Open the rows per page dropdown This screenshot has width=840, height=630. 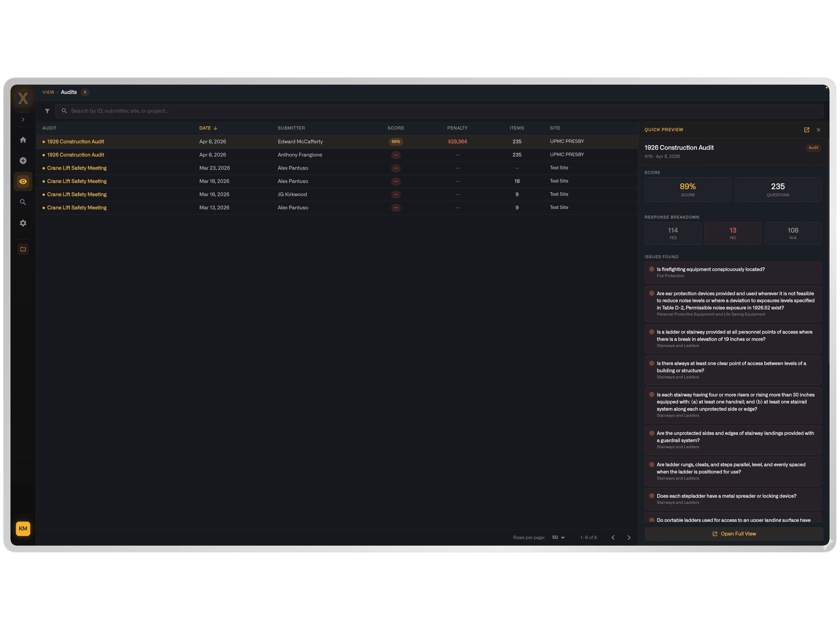click(x=559, y=538)
